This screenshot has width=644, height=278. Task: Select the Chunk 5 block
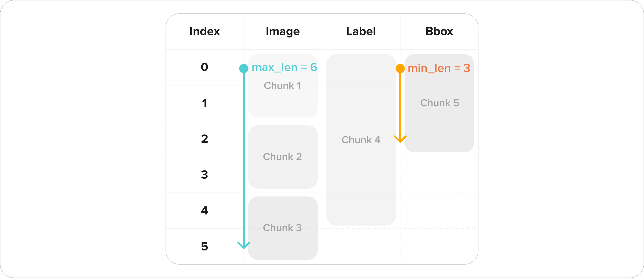[x=439, y=103]
